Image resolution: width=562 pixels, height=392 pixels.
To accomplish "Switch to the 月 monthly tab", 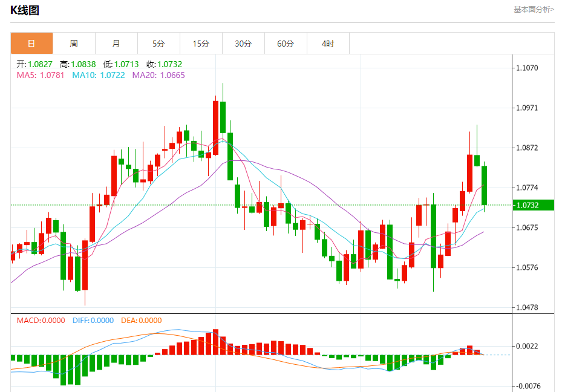I will point(116,44).
